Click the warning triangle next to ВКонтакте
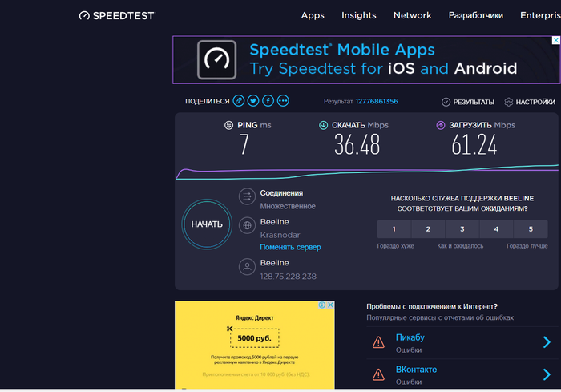The height and width of the screenshot is (392, 561). [x=378, y=374]
